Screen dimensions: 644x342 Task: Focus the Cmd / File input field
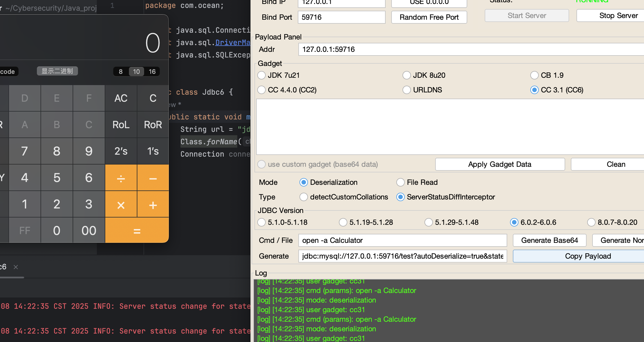click(x=403, y=240)
